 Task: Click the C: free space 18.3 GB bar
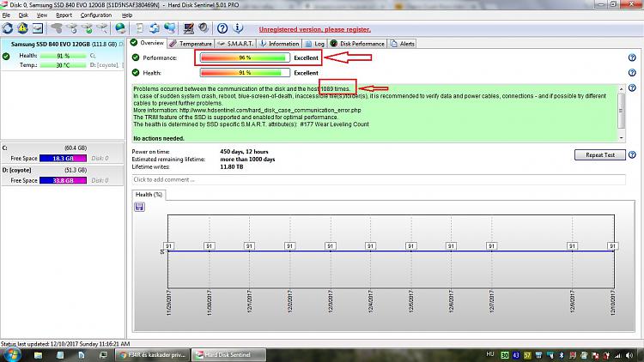(x=63, y=158)
